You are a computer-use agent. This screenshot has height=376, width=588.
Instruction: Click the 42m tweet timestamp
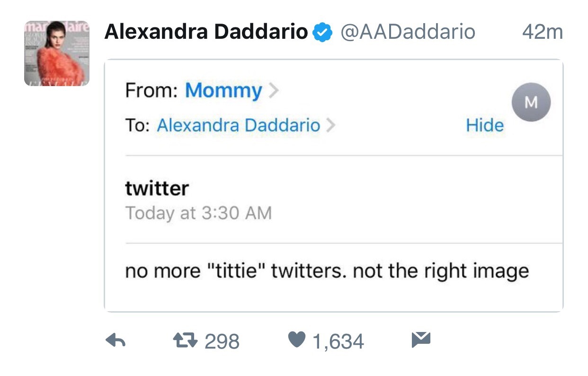(x=543, y=32)
